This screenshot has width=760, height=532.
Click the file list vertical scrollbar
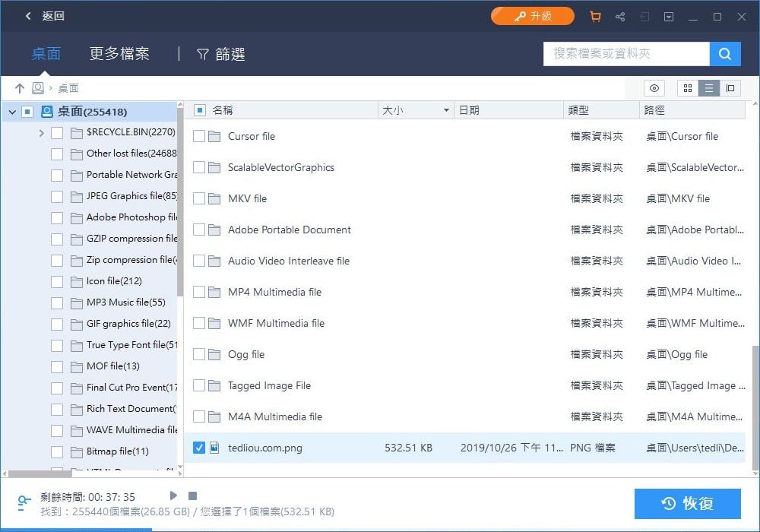(x=755, y=407)
